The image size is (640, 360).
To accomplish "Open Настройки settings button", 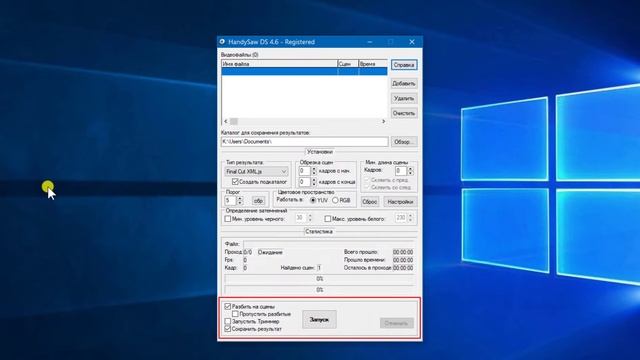I will coord(400,202).
